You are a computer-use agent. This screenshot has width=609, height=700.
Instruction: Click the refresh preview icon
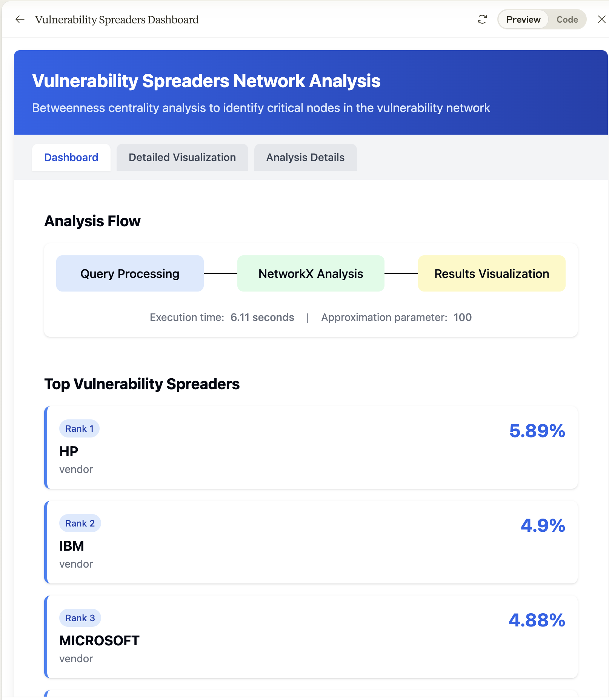pyautogui.click(x=482, y=19)
